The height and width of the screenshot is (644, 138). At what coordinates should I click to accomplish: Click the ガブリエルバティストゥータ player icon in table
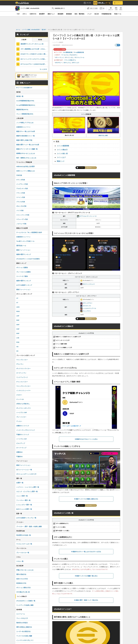click(x=78, y=216)
